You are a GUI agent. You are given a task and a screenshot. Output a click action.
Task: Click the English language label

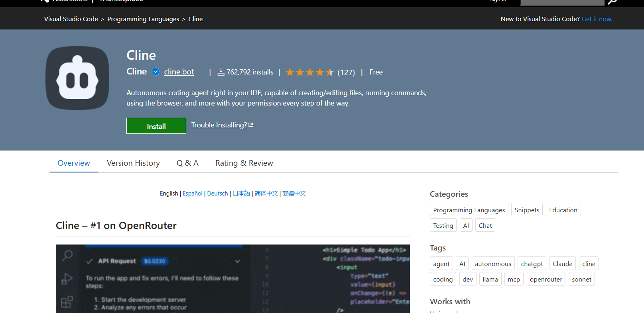(169, 194)
